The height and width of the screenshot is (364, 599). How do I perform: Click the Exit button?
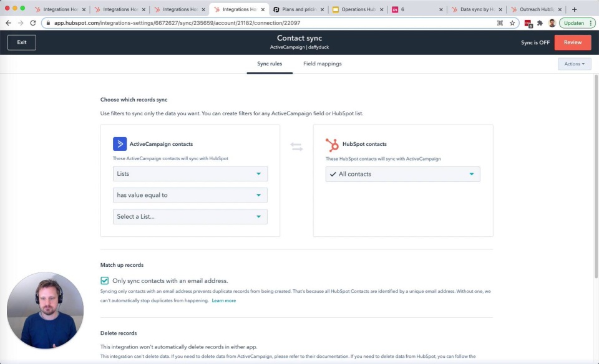click(x=22, y=42)
